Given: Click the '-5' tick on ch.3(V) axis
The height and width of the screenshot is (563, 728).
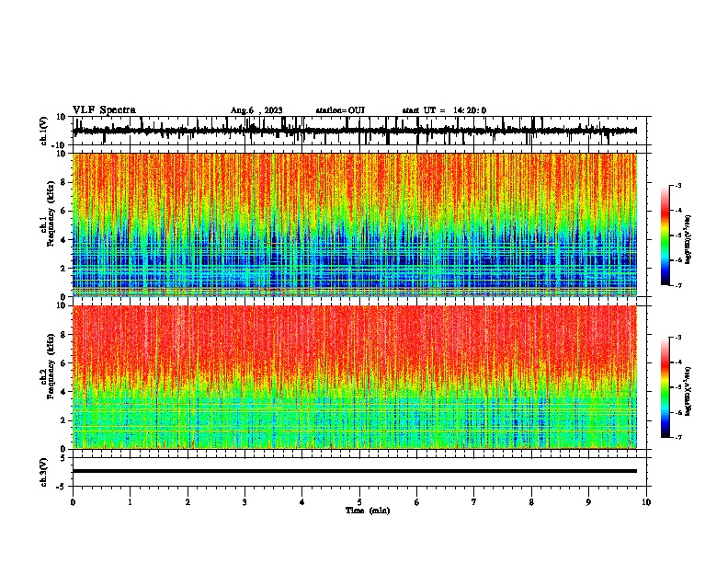Looking at the screenshot, I should pos(63,487).
